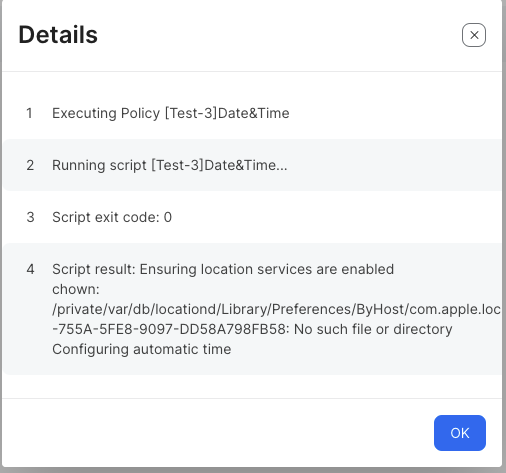Confirm the dialog with the OK button
Viewport: 506px width, 473px height.
pos(460,433)
